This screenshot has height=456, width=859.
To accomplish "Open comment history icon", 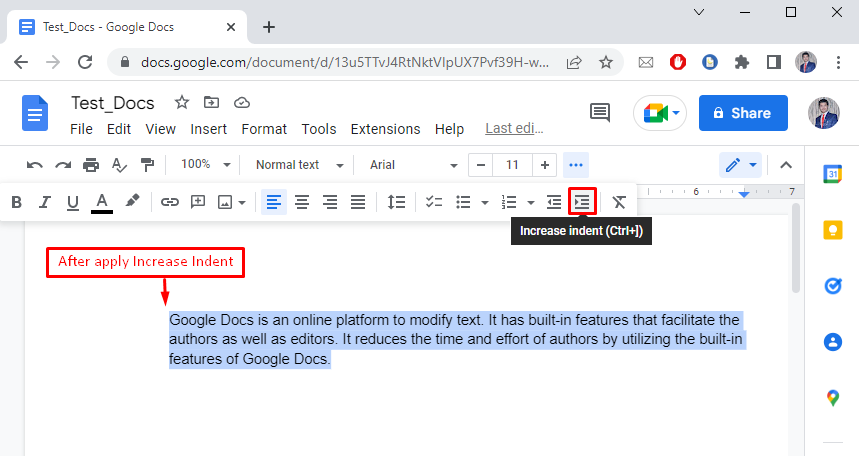I will coord(600,113).
